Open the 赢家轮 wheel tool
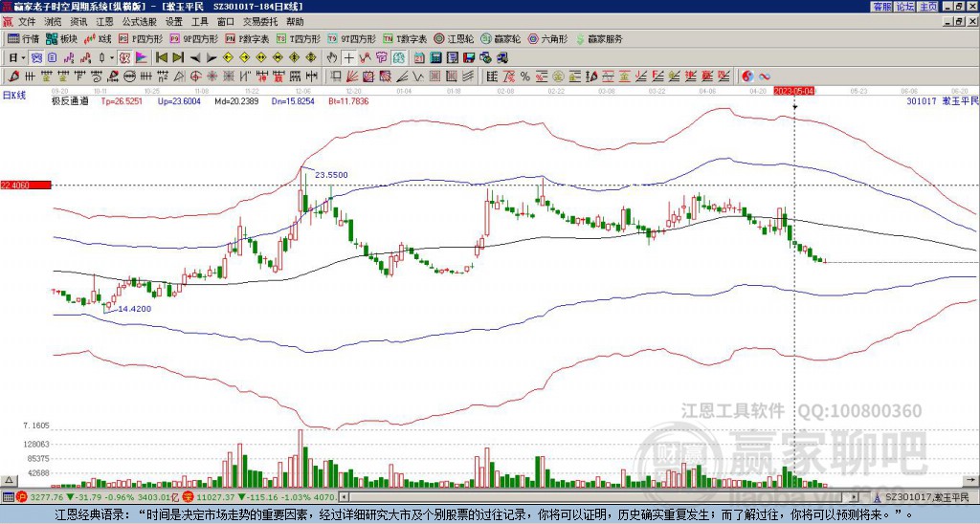The height and width of the screenshot is (524, 980). tap(501, 38)
